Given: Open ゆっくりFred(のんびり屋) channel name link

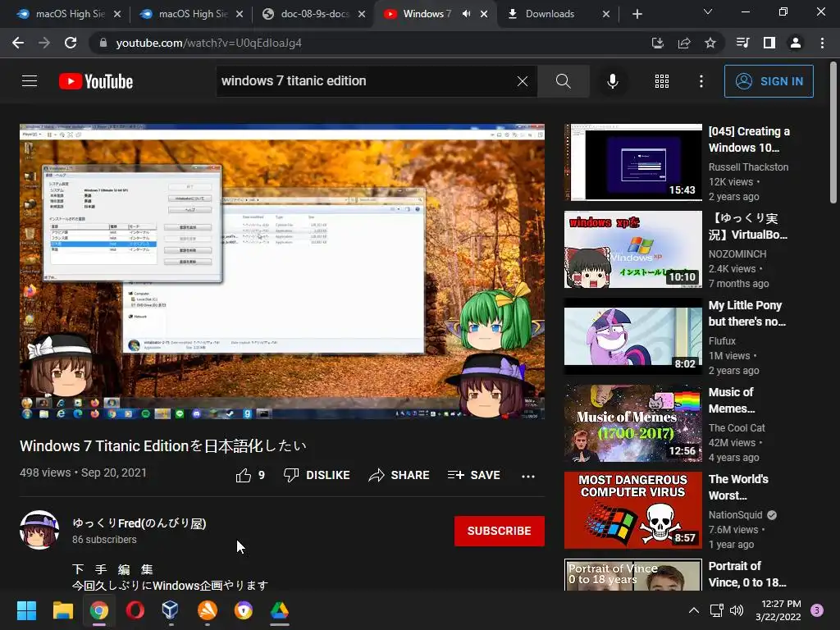Looking at the screenshot, I should coord(139,523).
